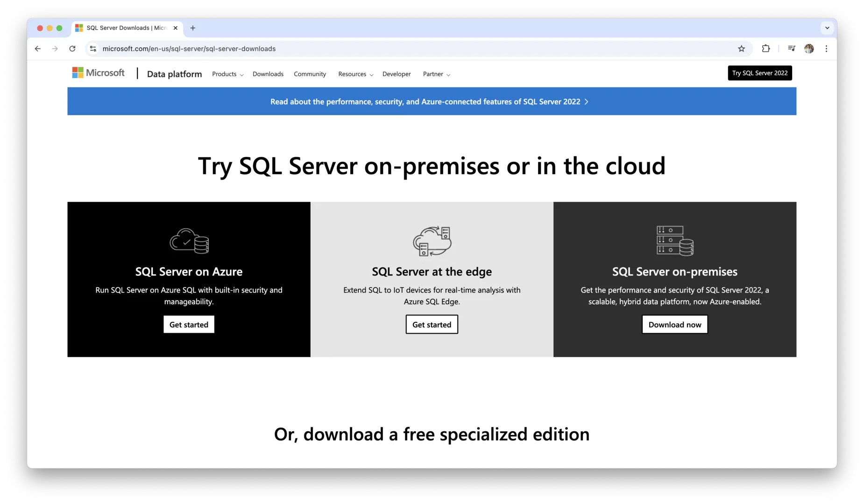Click the SQL Server on Azure cloud icon

tap(189, 241)
